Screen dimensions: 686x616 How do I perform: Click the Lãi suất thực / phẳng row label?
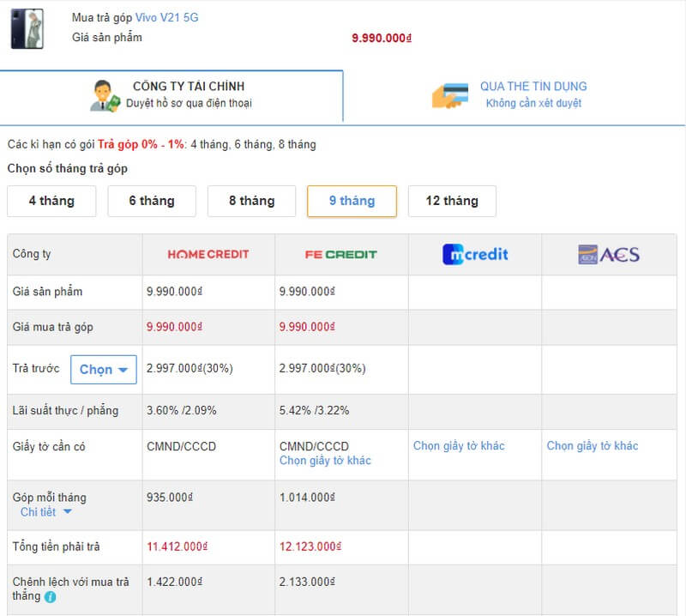pyautogui.click(x=66, y=410)
